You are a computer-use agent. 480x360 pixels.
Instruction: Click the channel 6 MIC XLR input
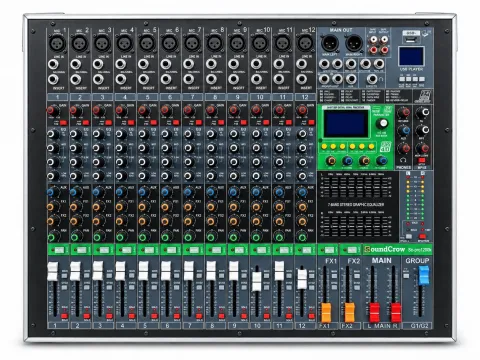pos(170,43)
